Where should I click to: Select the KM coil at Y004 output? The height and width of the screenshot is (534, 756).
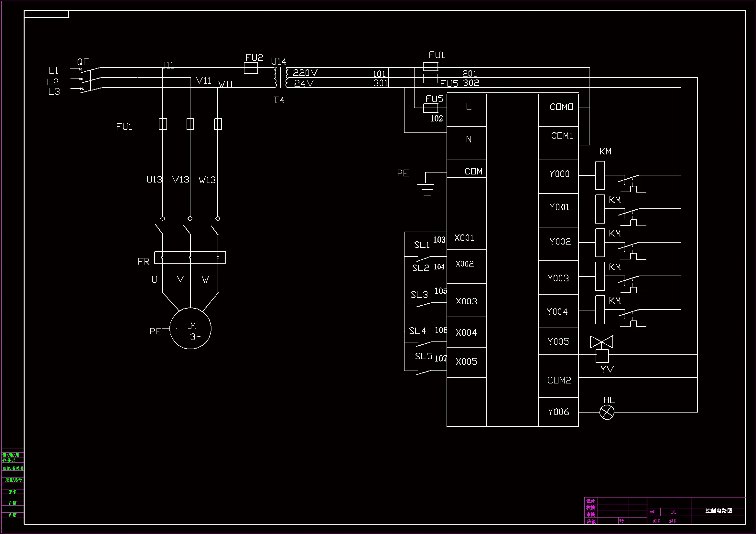pos(600,309)
